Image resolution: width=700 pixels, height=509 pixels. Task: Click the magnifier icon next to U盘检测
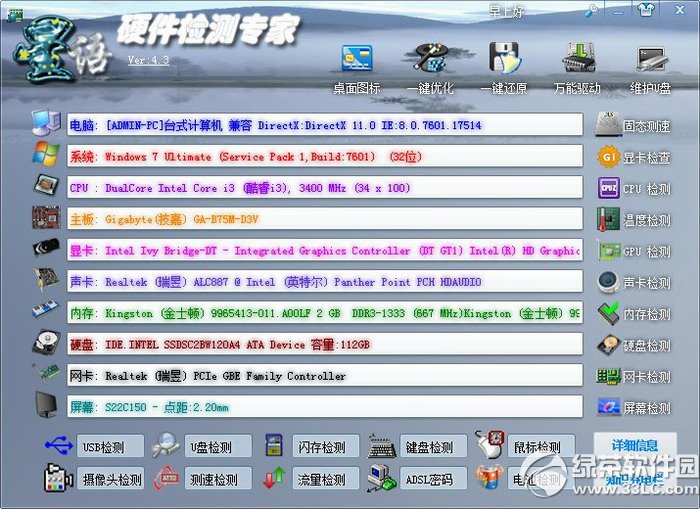(x=166, y=445)
